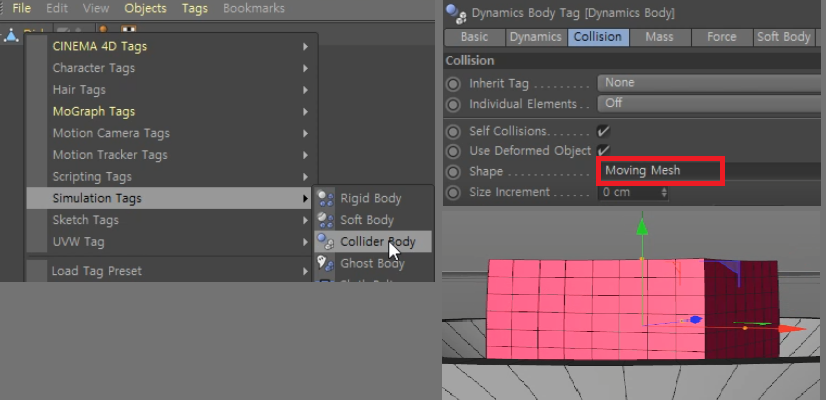Open the Bookmarks menu
Screen dimensions: 826x400
pos(254,8)
